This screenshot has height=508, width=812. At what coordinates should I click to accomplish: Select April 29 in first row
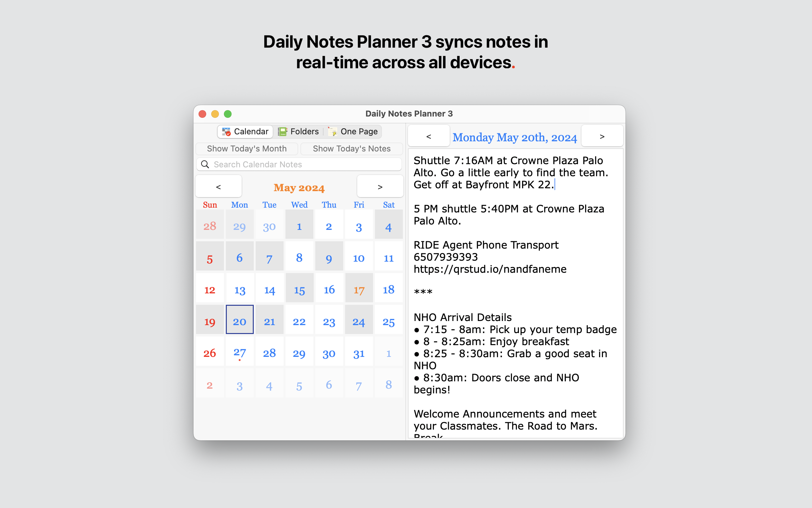coord(239,224)
